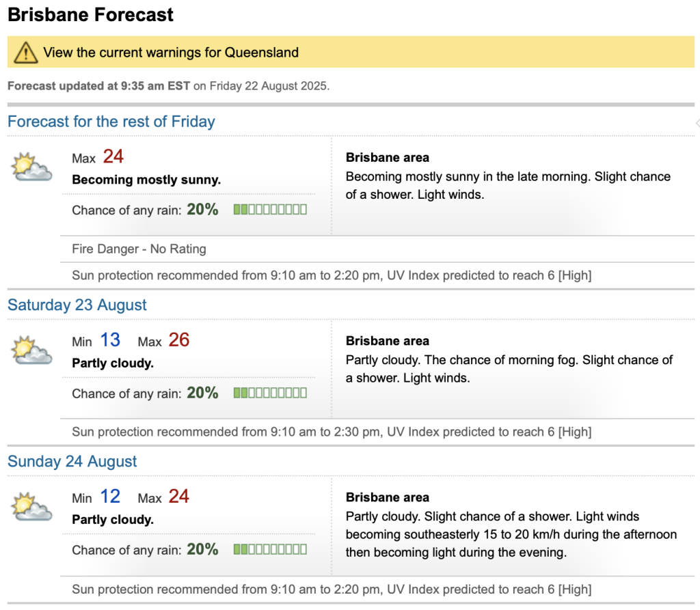Select the 'Sunday 24 August' heading
The image size is (700, 610).
[72, 461]
